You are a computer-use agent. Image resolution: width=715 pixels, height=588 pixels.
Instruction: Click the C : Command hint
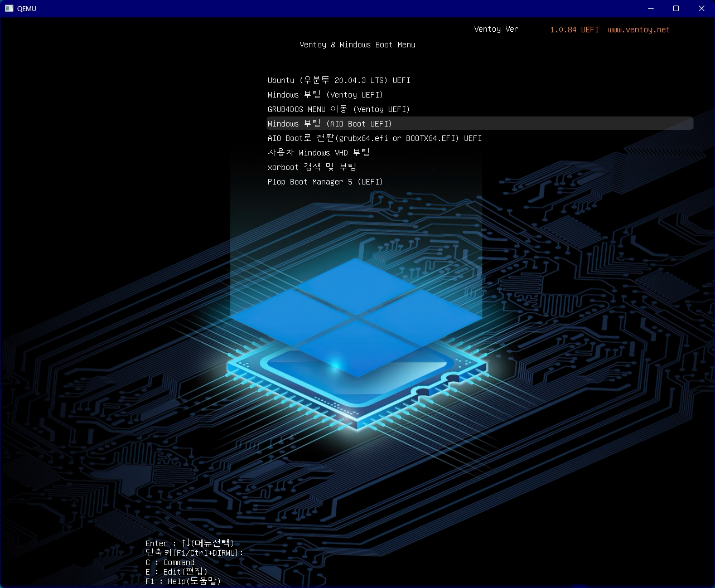170,562
